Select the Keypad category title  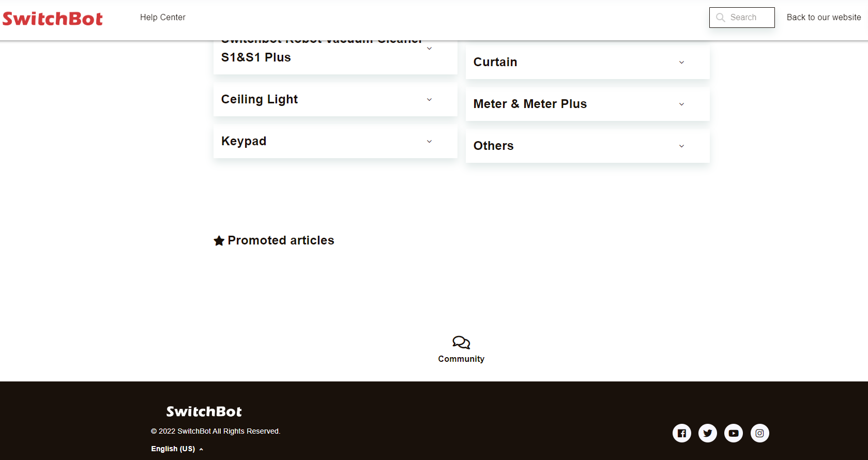pos(243,141)
